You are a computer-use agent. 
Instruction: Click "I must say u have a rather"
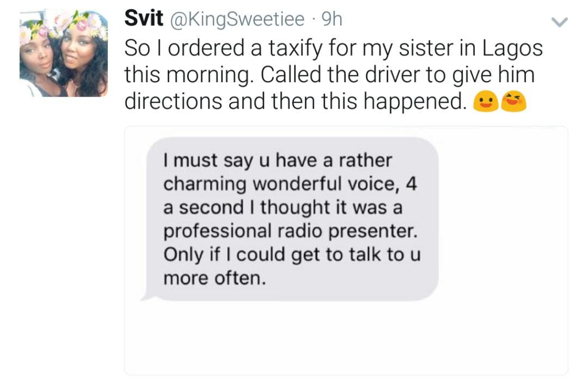(277, 161)
